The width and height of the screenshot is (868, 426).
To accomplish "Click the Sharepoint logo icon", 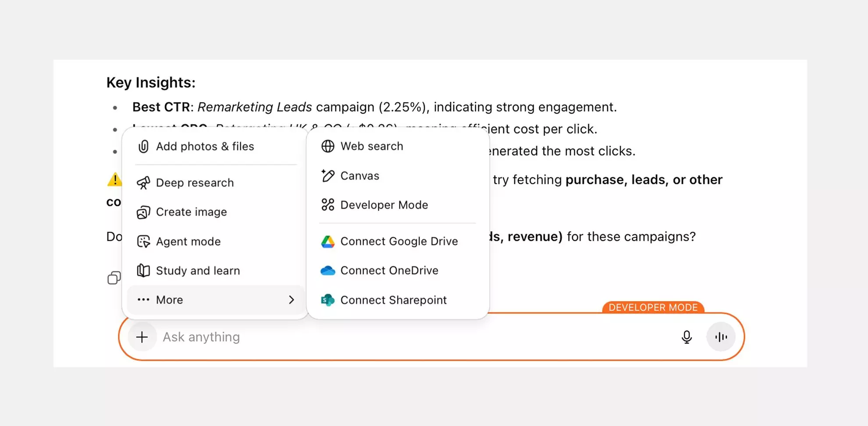I will point(327,300).
